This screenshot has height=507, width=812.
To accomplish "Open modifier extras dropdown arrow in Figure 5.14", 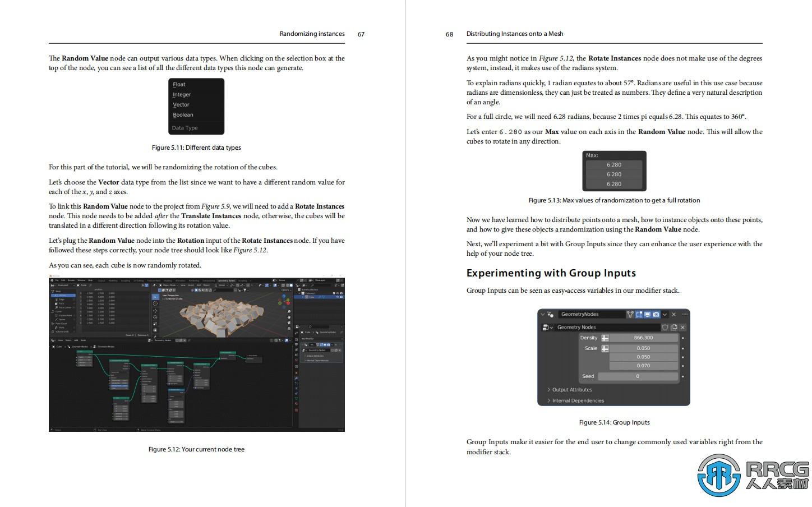I will (665, 314).
